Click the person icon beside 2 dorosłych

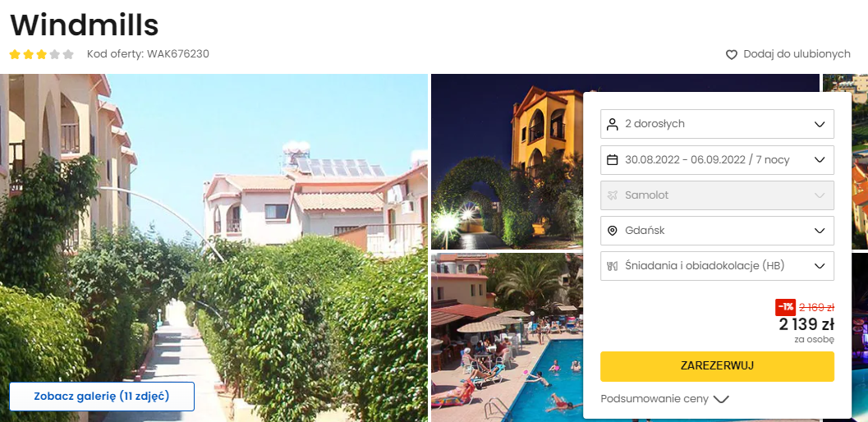(613, 124)
